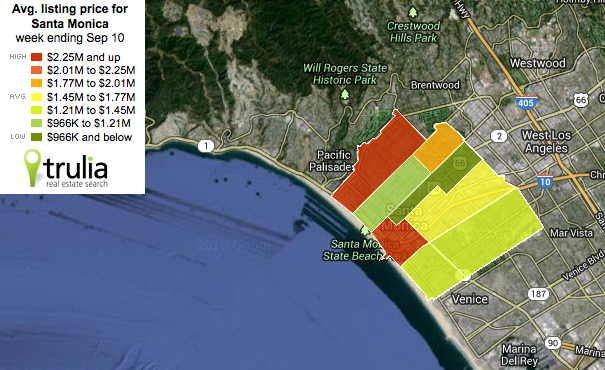Select the $1.77M to $2.01M orange swatch
The image size is (605, 370).
pos(37,83)
